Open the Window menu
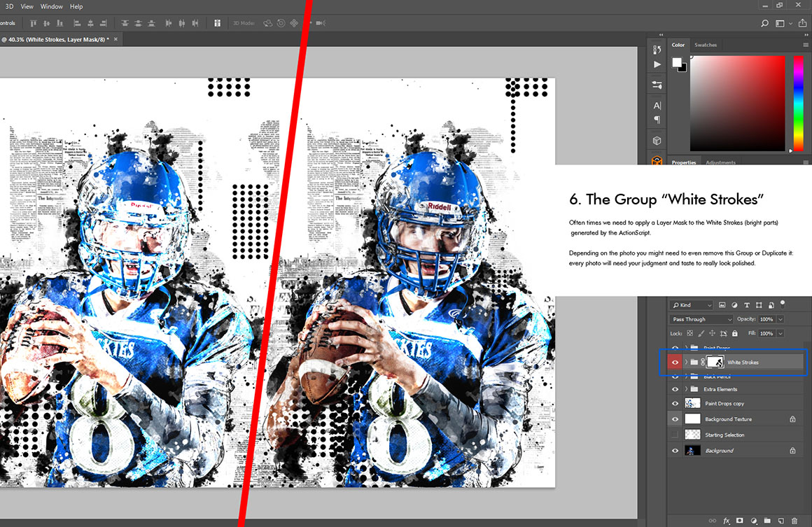This screenshot has width=812, height=527. pyautogui.click(x=51, y=6)
